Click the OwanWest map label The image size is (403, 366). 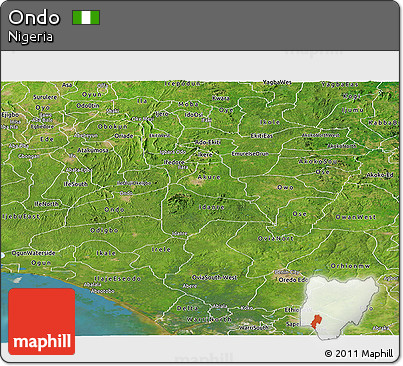tap(356, 217)
